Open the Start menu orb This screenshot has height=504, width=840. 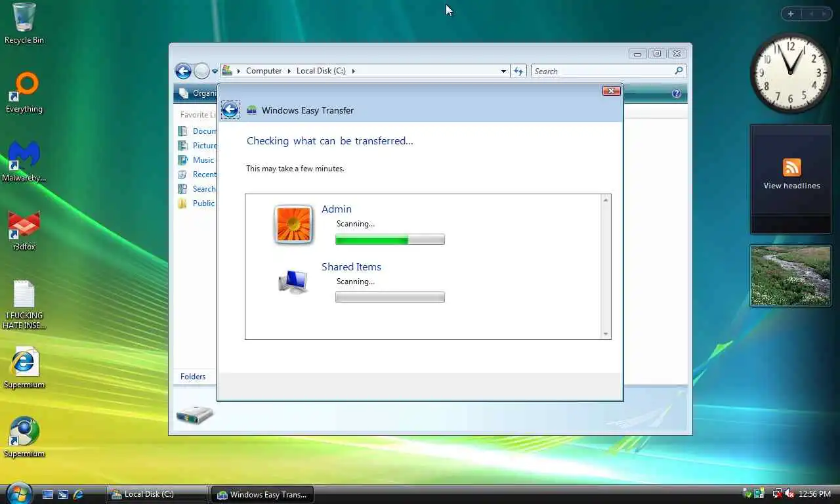[18, 493]
